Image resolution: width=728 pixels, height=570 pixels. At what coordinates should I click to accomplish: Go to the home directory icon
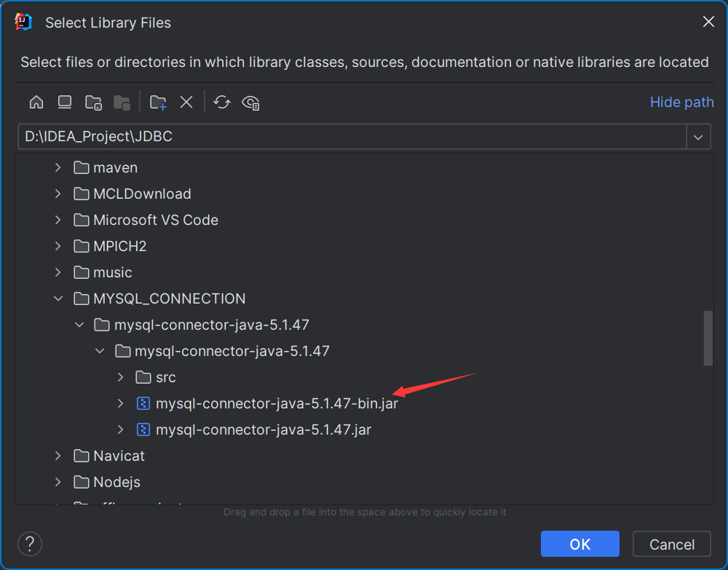pyautogui.click(x=36, y=102)
